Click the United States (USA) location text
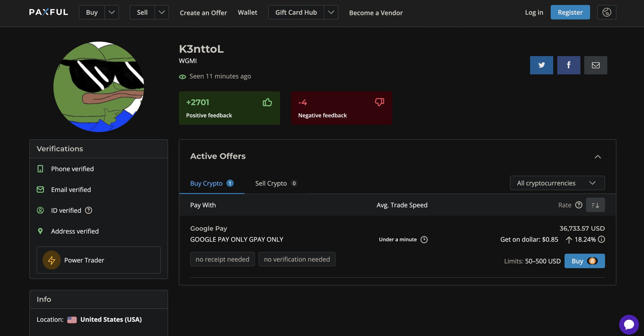Viewport: 644px width, 336px height. pos(111,319)
